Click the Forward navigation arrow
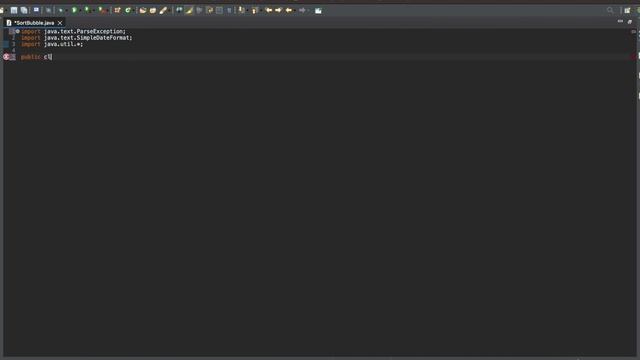This screenshot has width=640, height=360. [302, 10]
